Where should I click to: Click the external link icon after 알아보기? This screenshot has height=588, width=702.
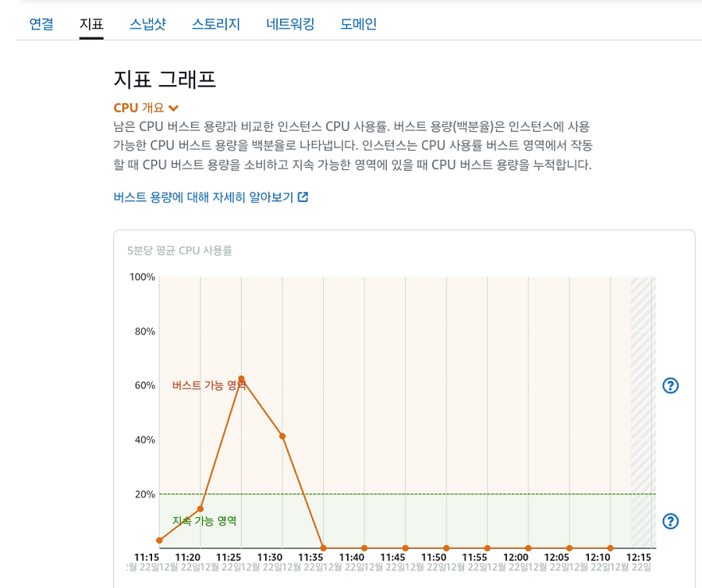(303, 197)
